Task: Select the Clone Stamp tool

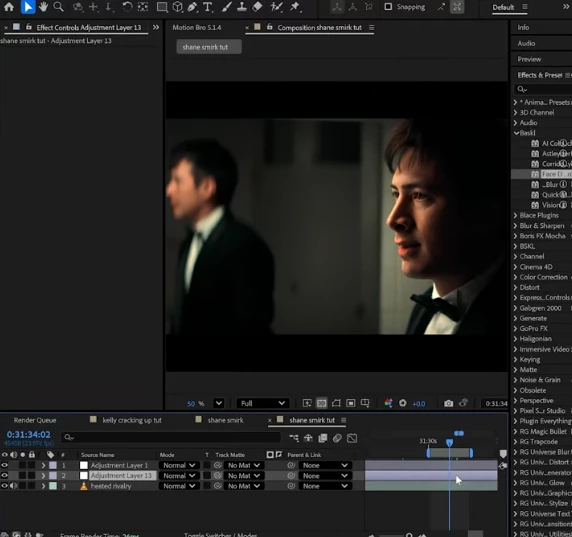Action: 241,7
